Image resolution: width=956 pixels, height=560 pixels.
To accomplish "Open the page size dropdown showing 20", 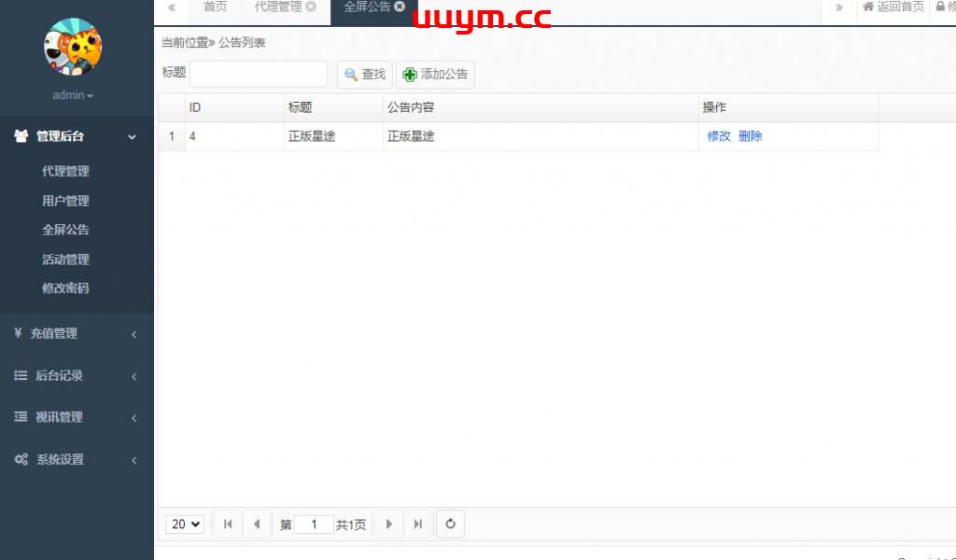I will click(x=185, y=525).
